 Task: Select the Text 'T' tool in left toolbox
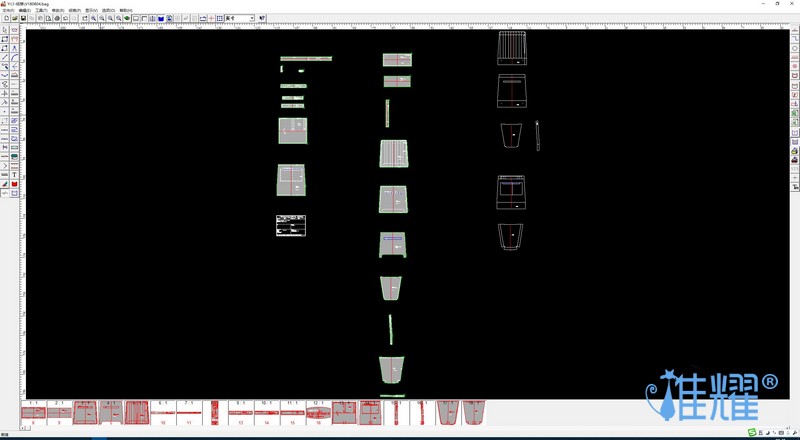pos(15,175)
